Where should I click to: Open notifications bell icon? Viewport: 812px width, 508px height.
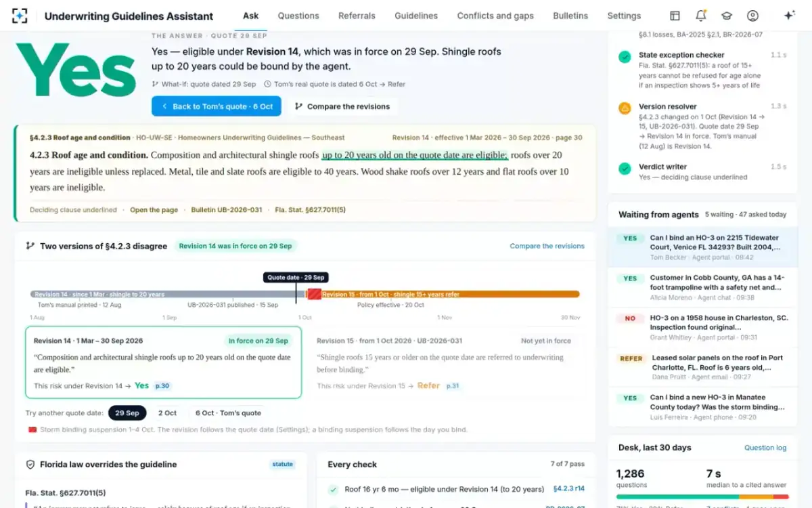700,16
